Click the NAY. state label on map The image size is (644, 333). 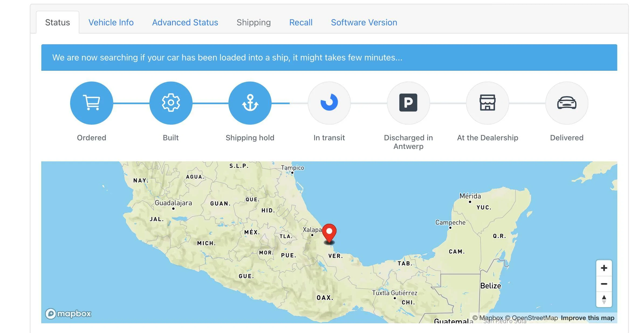pos(141,180)
